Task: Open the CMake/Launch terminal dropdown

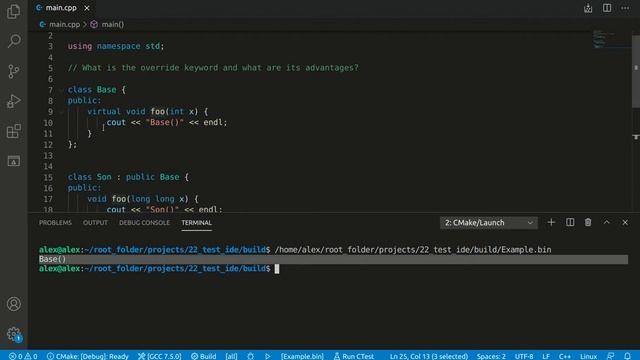Action: click(x=489, y=223)
